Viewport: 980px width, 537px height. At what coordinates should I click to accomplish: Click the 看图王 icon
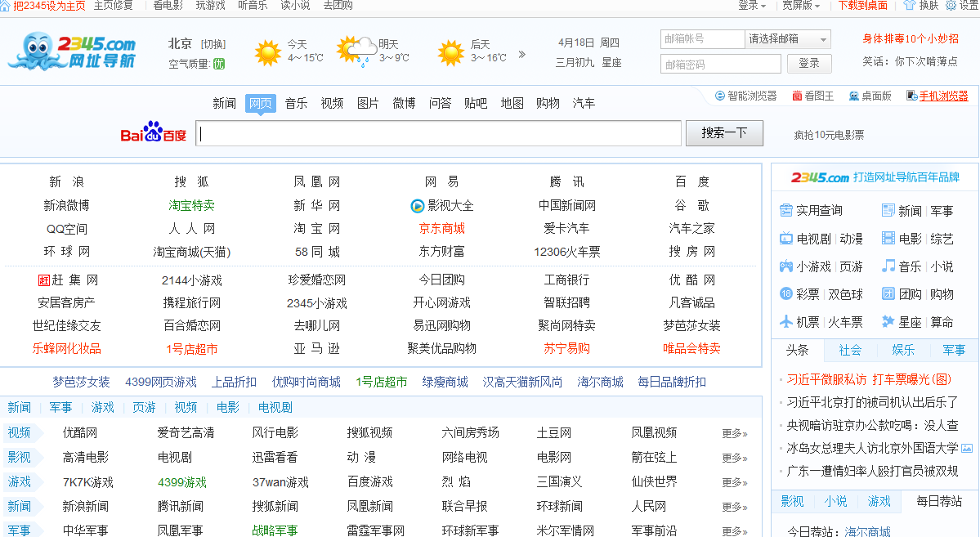coord(797,96)
